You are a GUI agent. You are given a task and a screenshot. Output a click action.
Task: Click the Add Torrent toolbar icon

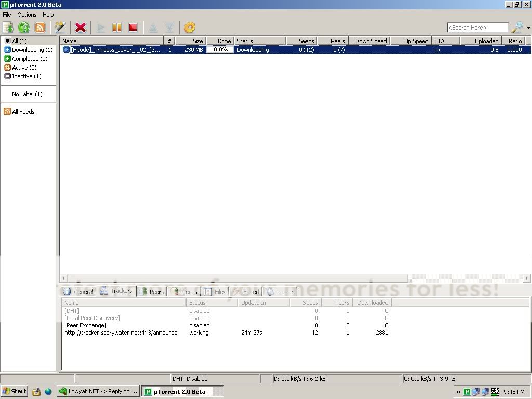tap(8, 28)
